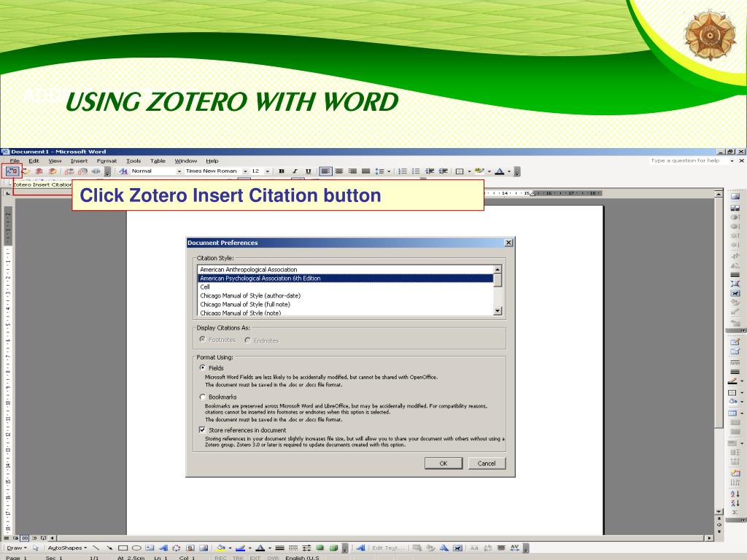Screen dimensions: 747x560
Task: Click OK in Document Preferences
Action: pos(444,463)
